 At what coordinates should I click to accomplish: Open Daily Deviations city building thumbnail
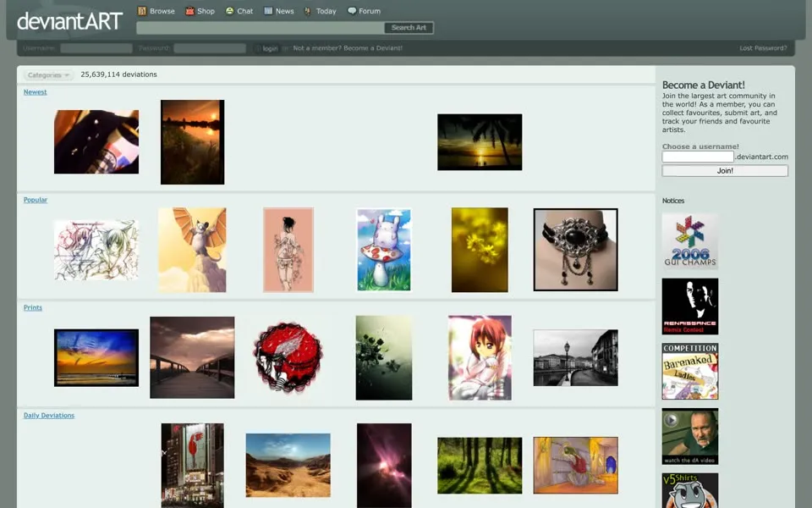click(x=192, y=466)
